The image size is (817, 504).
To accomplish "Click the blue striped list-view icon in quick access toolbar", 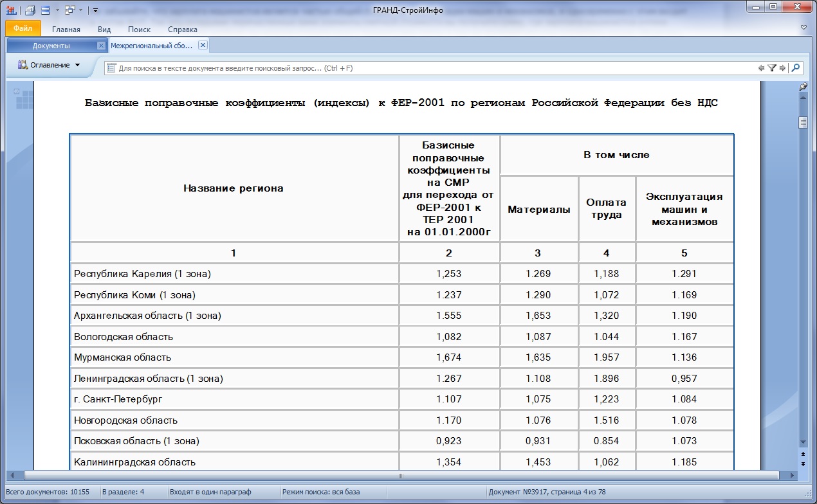I will pyautogui.click(x=45, y=10).
